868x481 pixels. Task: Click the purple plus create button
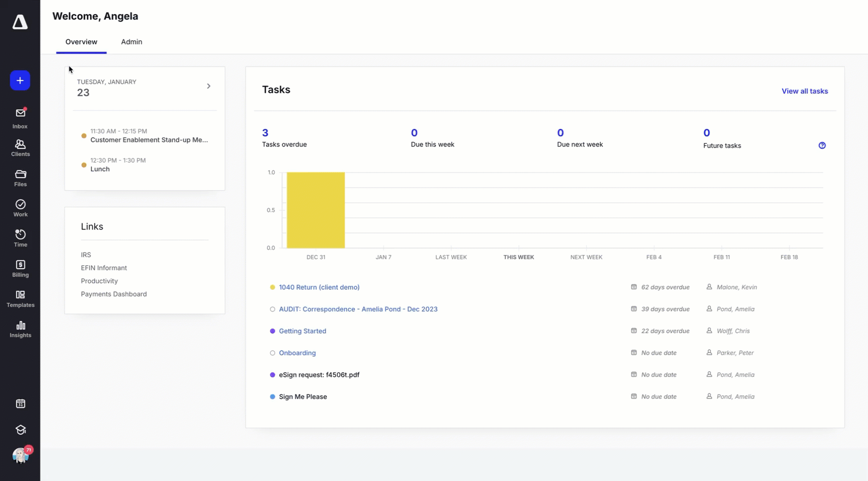20,80
